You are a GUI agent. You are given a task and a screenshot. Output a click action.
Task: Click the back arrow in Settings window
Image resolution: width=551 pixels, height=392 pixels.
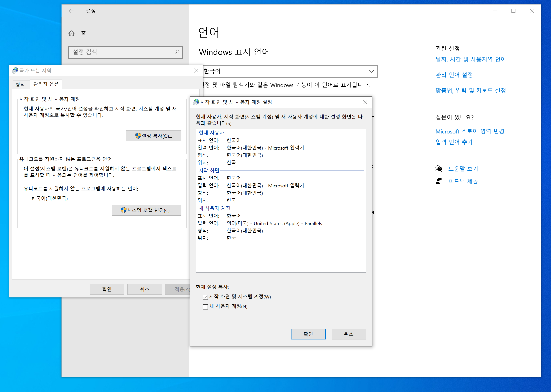[71, 11]
